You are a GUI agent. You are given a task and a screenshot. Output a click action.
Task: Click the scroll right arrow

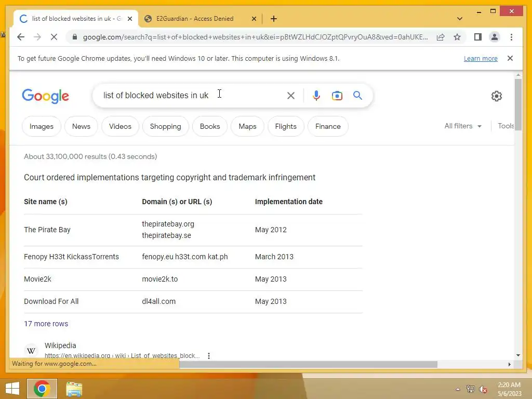tap(509, 364)
